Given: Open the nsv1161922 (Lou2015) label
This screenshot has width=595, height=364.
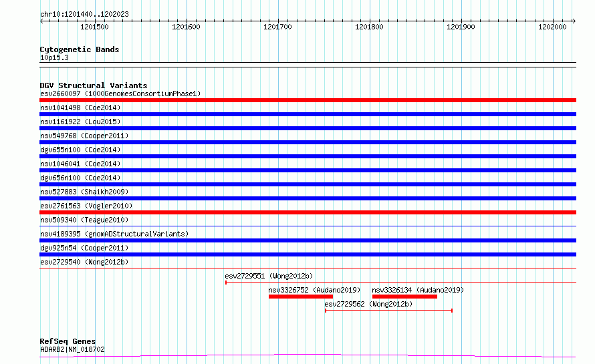Looking at the screenshot, I should tap(80, 122).
